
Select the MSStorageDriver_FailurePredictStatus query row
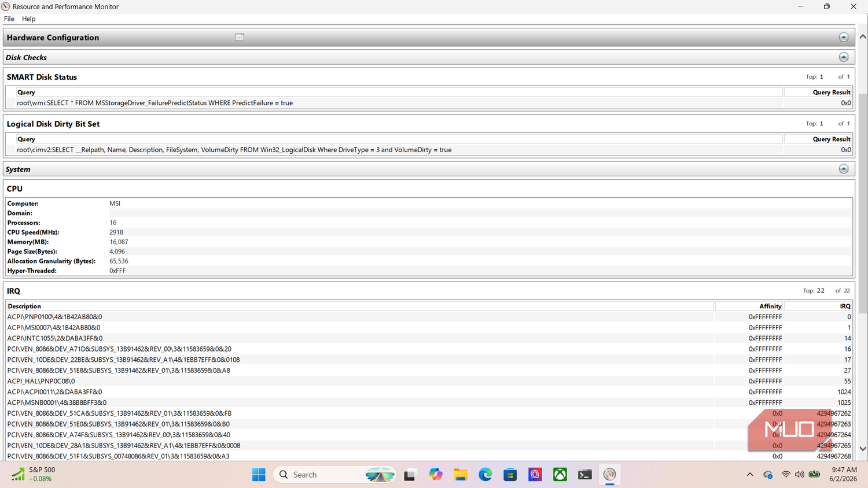429,103
